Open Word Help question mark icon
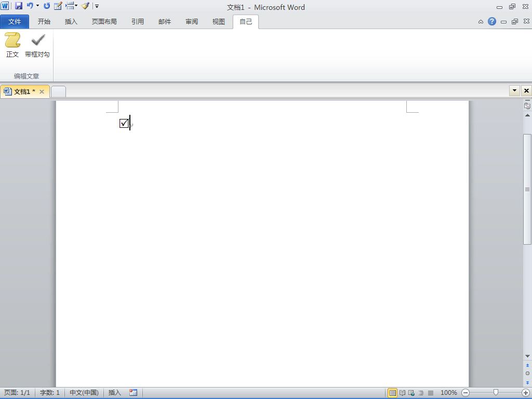 pyautogui.click(x=492, y=21)
